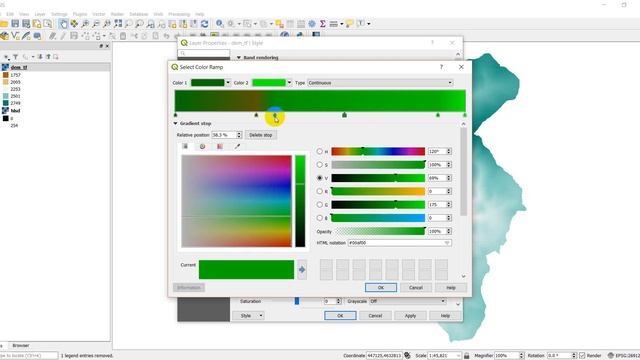Click Expand All icon in Layers panel
Viewport: 640px width, 360px height.
40,57
